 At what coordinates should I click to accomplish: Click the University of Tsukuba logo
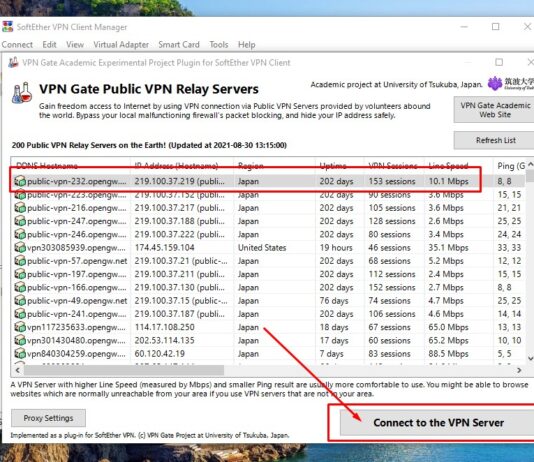click(x=510, y=83)
